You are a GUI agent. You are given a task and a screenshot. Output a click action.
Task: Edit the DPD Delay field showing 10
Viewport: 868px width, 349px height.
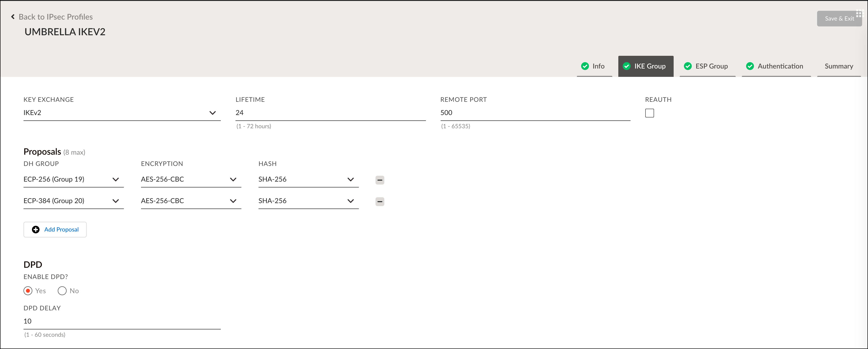pos(122,321)
